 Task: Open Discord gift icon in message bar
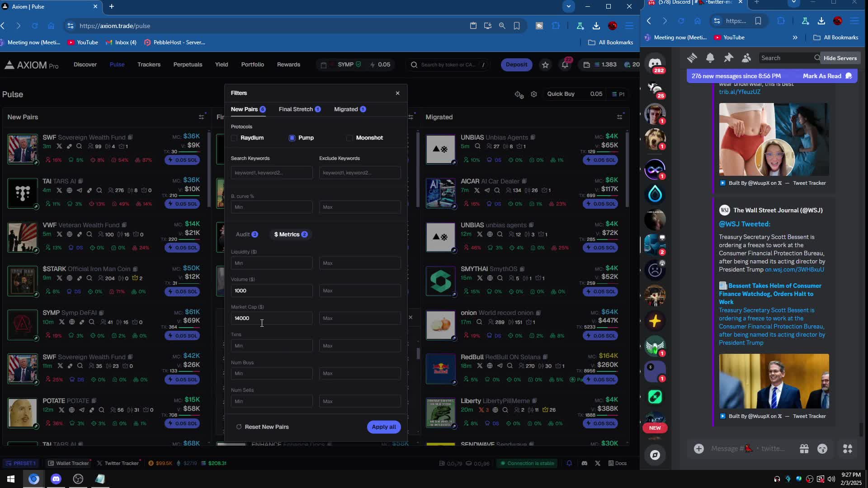804,449
